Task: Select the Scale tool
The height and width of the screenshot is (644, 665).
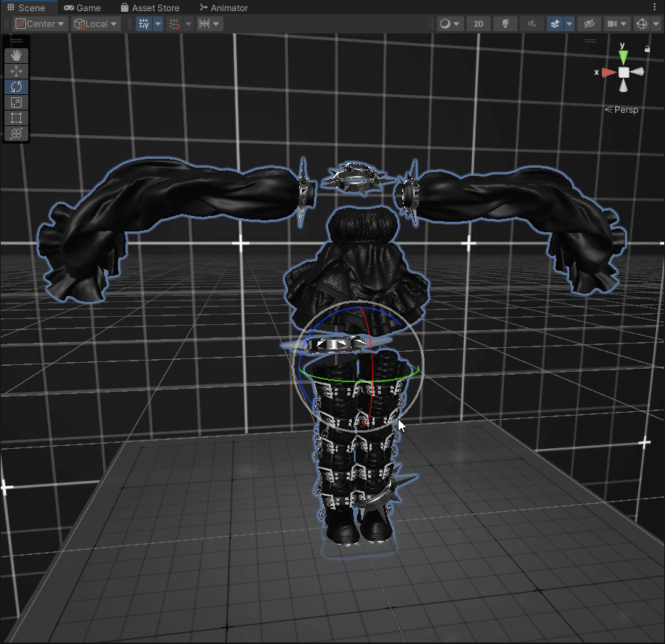Action: tap(16, 102)
